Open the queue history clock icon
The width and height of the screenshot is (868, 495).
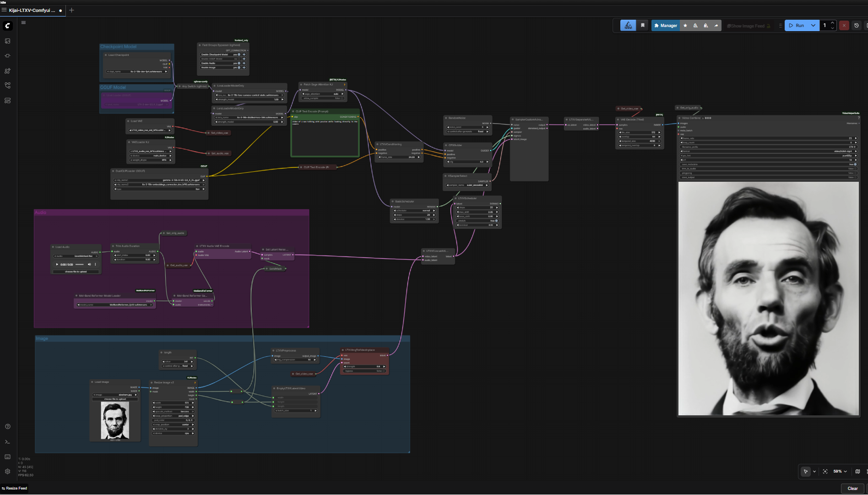tap(857, 26)
